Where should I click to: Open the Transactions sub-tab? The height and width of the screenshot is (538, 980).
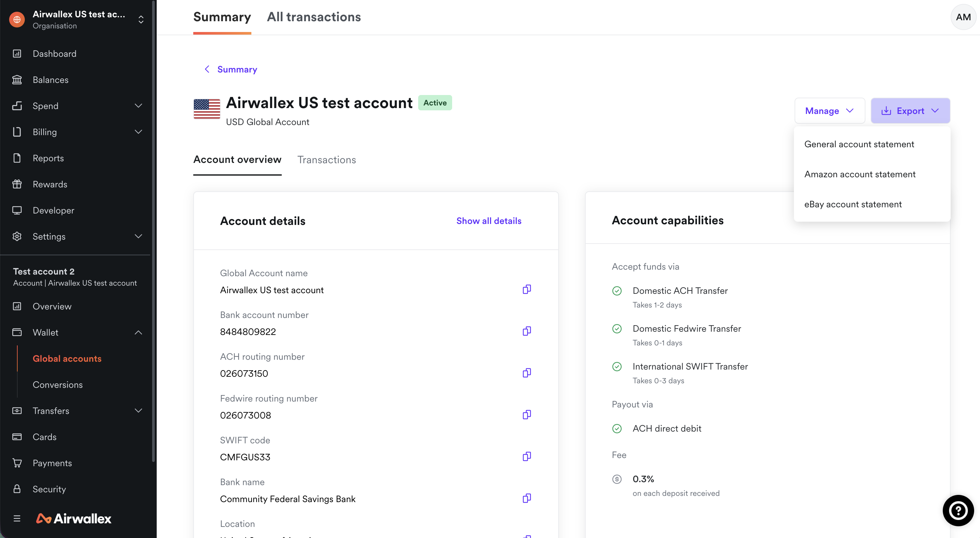[x=327, y=160]
